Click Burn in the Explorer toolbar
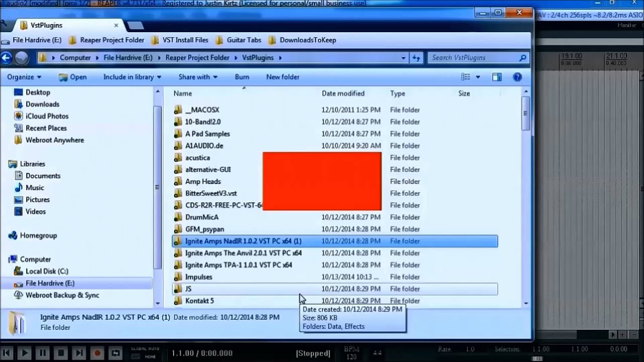The height and width of the screenshot is (362, 644). pyautogui.click(x=242, y=77)
